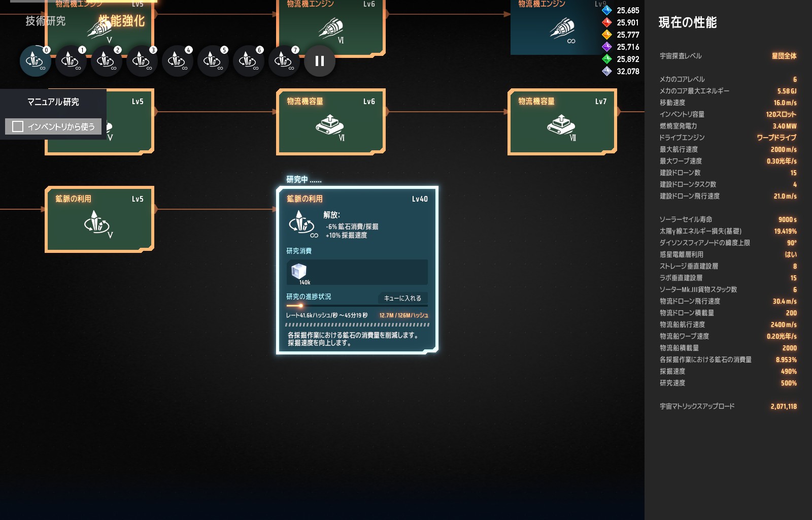Select research queue slot 1 icon

71,61
